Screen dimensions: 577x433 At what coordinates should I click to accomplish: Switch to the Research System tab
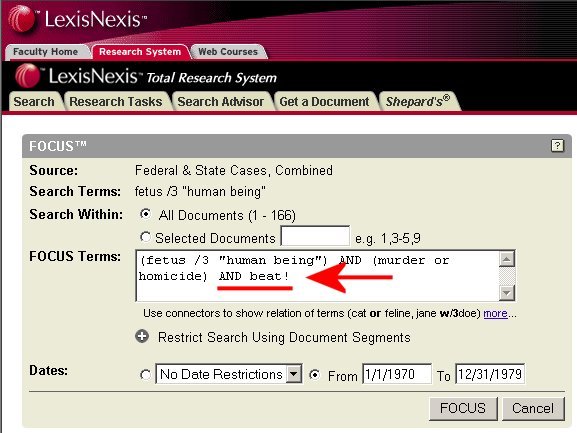click(x=140, y=52)
